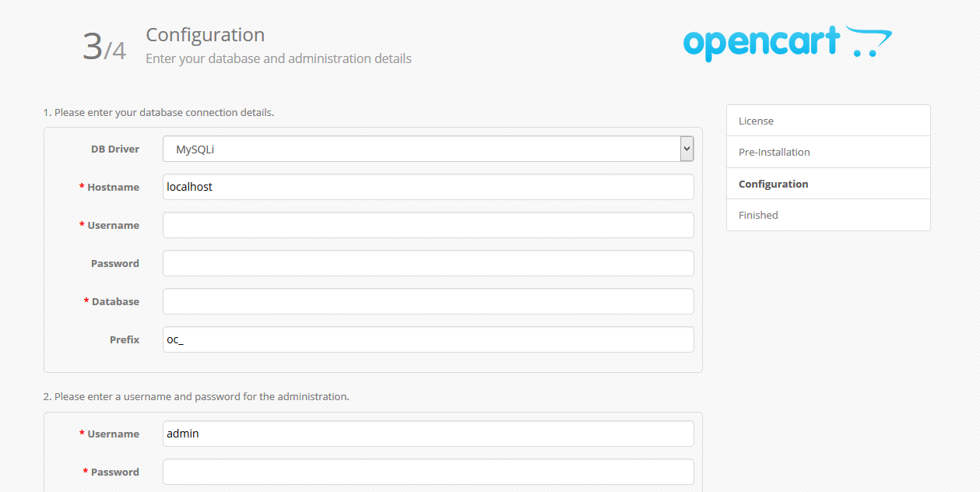Select Pre-Installation in the step list

[x=828, y=152]
